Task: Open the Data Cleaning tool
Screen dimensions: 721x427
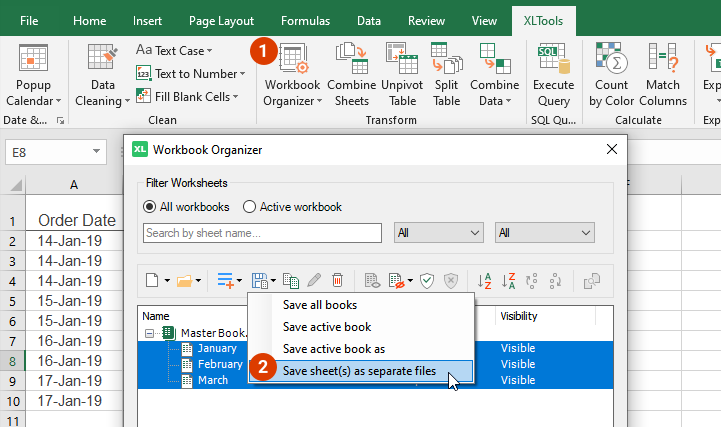Action: click(103, 75)
